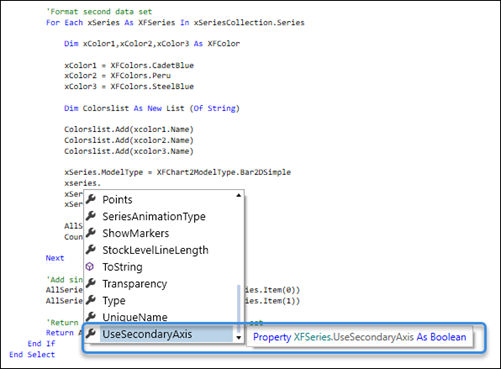Place cursor after the "xseries." code line
Viewport: 501px width, 369px height.
point(101,183)
